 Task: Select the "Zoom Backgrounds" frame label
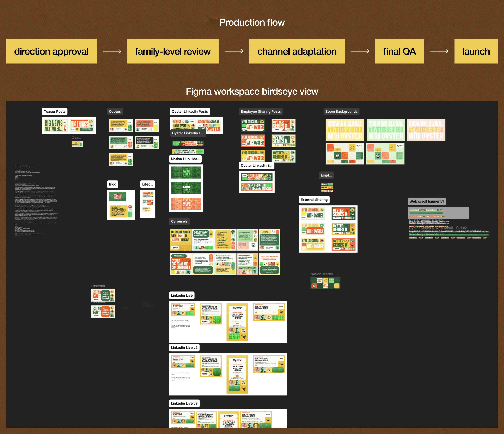(342, 112)
